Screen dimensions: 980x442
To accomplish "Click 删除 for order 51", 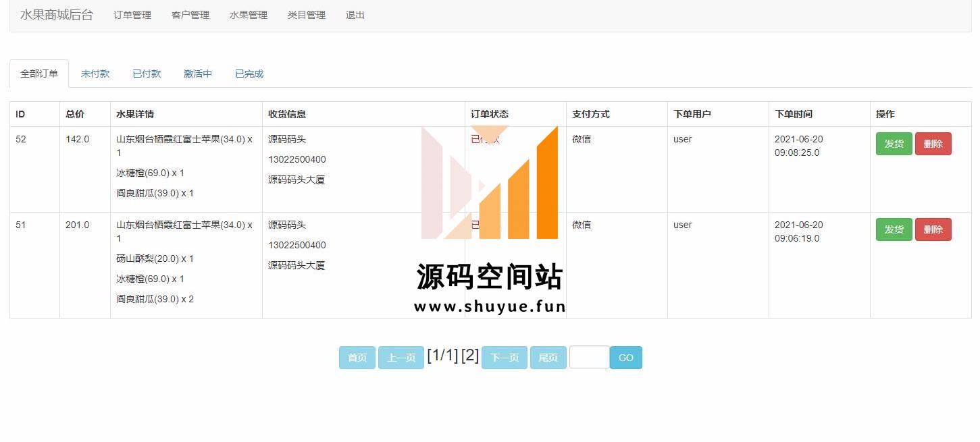I will (933, 229).
